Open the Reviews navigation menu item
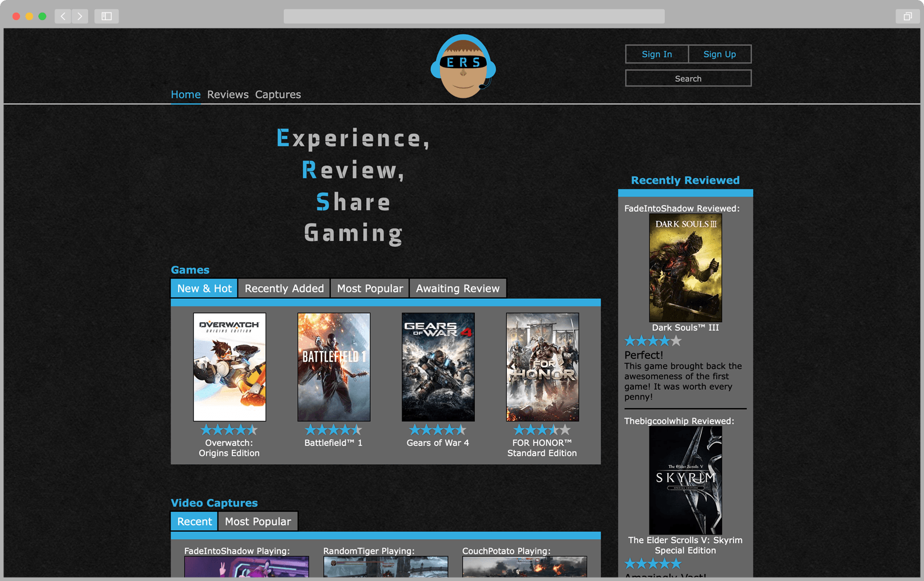Image resolution: width=924 pixels, height=581 pixels. click(x=227, y=94)
